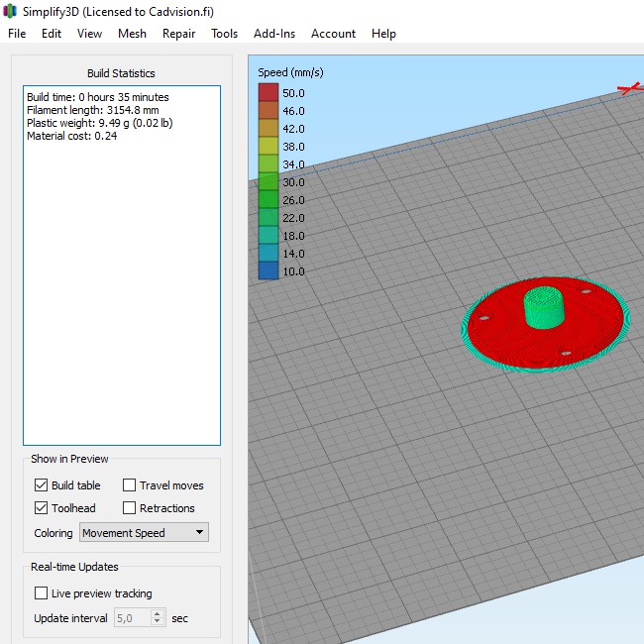This screenshot has height=644, width=644.
Task: Open the Coloring Movement Speed dropdown
Action: coord(144,532)
